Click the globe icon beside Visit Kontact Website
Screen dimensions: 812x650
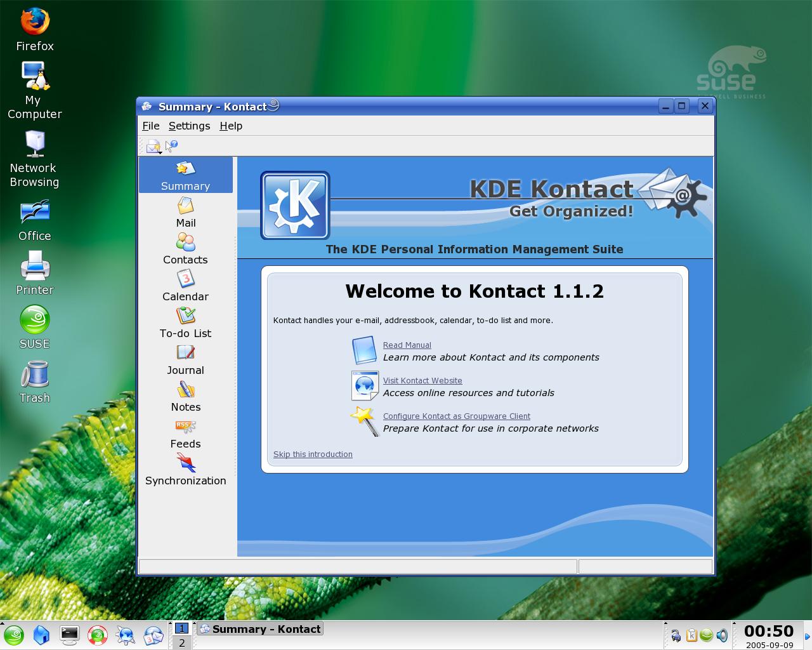365,385
